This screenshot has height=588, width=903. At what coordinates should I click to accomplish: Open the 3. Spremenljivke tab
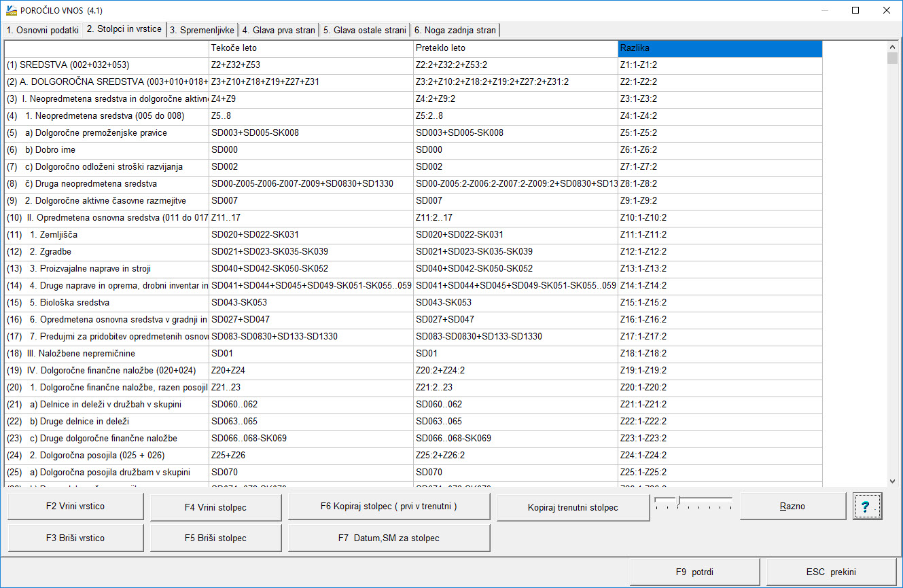202,30
